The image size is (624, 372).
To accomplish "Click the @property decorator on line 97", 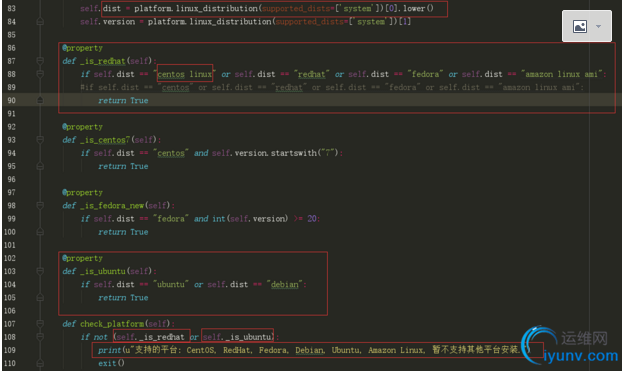I will pyautogui.click(x=82, y=192).
